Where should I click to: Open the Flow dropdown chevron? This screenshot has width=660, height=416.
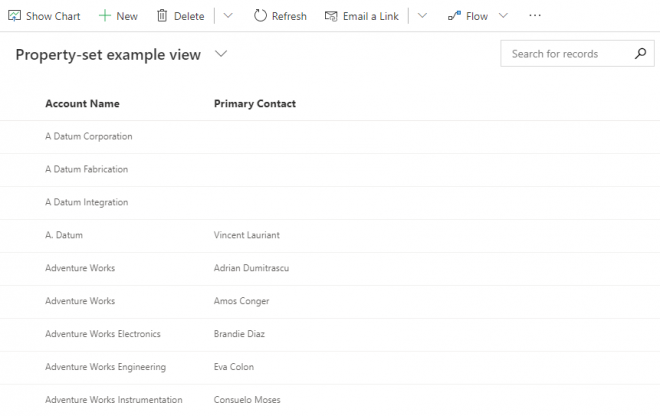click(x=503, y=16)
